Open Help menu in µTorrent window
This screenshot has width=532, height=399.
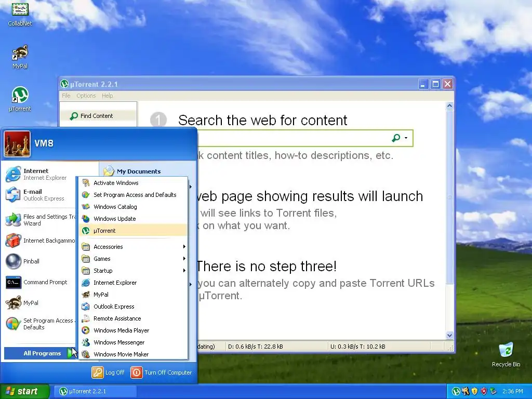click(x=107, y=96)
